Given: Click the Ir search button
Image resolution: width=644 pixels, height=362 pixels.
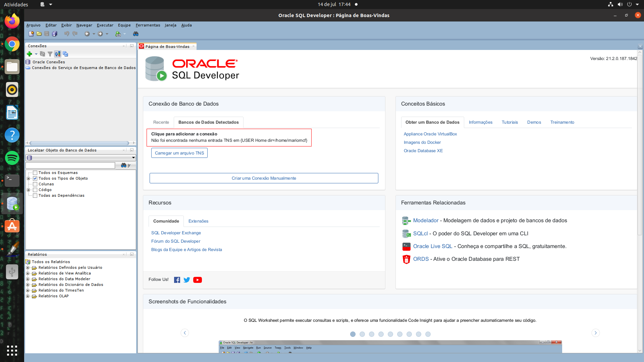Looking at the screenshot, I should (126, 166).
